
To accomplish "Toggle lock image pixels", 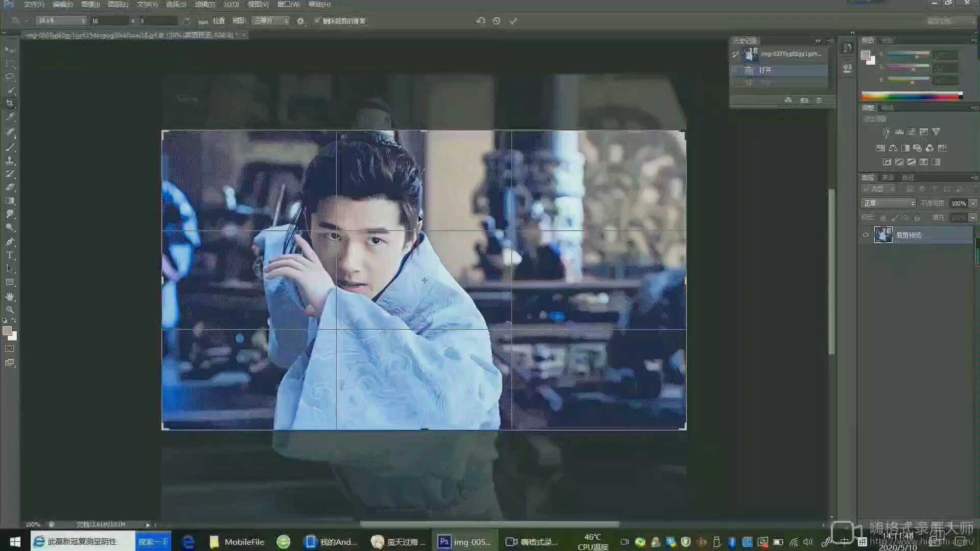I will click(x=895, y=218).
